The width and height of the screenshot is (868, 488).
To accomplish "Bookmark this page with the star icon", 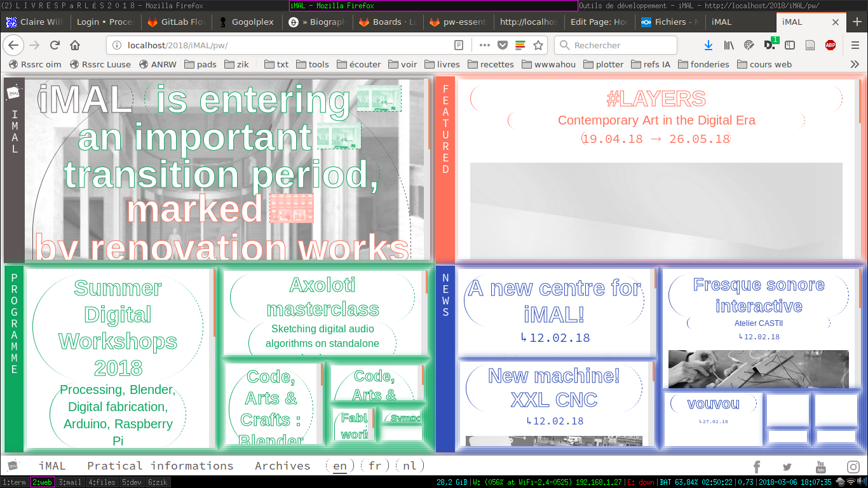I will 538,45.
